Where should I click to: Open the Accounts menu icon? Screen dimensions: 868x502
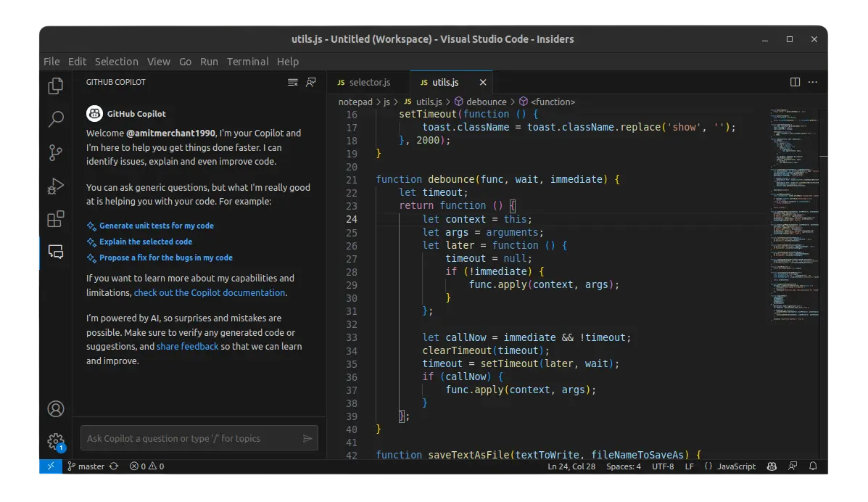[x=55, y=408]
